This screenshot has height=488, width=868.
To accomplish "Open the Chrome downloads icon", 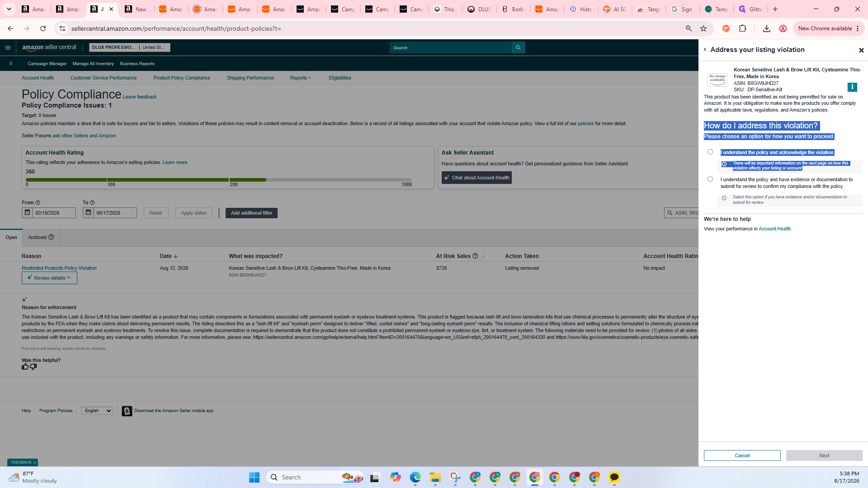I will pos(766,28).
